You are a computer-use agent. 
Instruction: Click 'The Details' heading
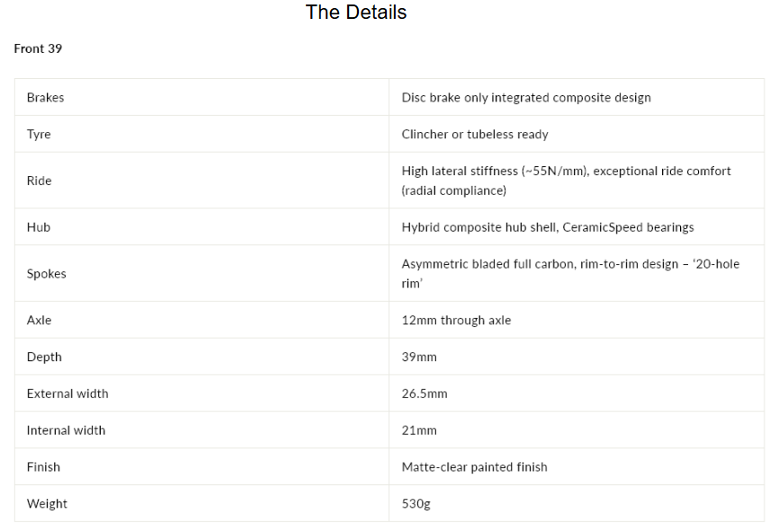[356, 13]
